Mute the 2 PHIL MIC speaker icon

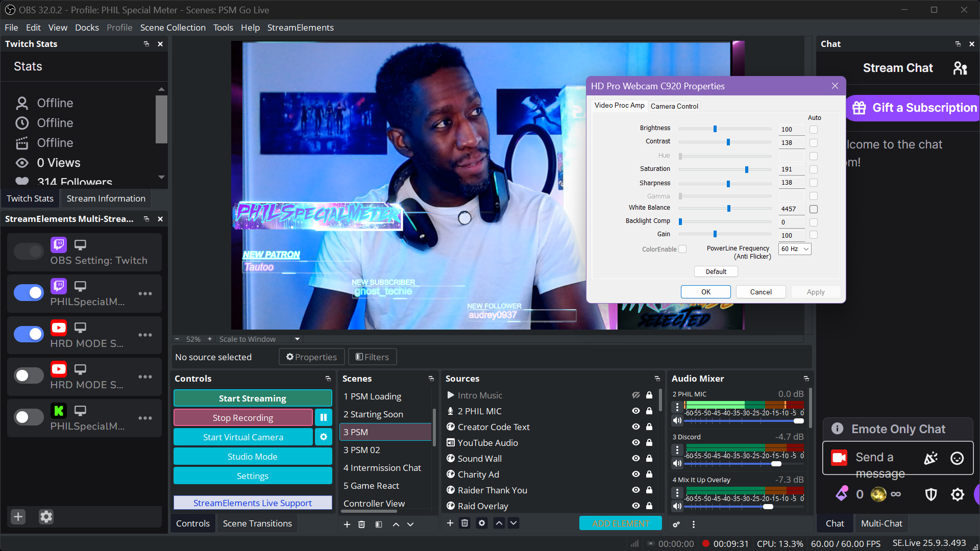pos(677,421)
